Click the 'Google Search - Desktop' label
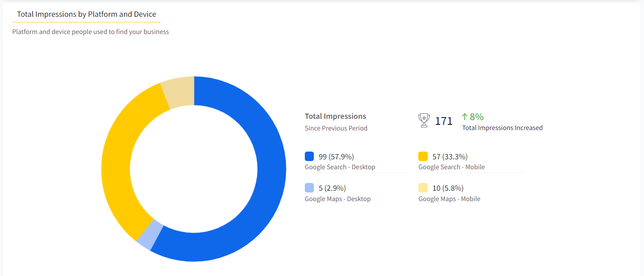This screenshot has height=276, width=644. point(340,167)
